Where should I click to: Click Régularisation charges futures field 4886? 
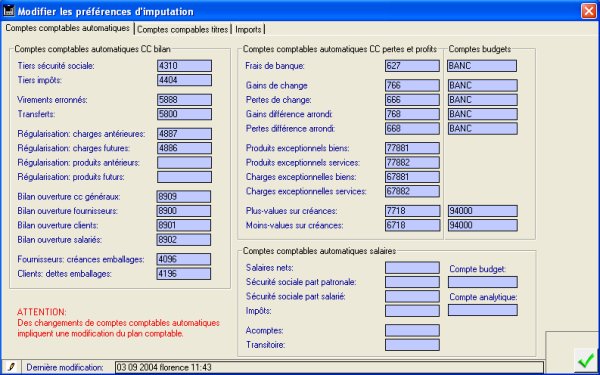pos(184,148)
